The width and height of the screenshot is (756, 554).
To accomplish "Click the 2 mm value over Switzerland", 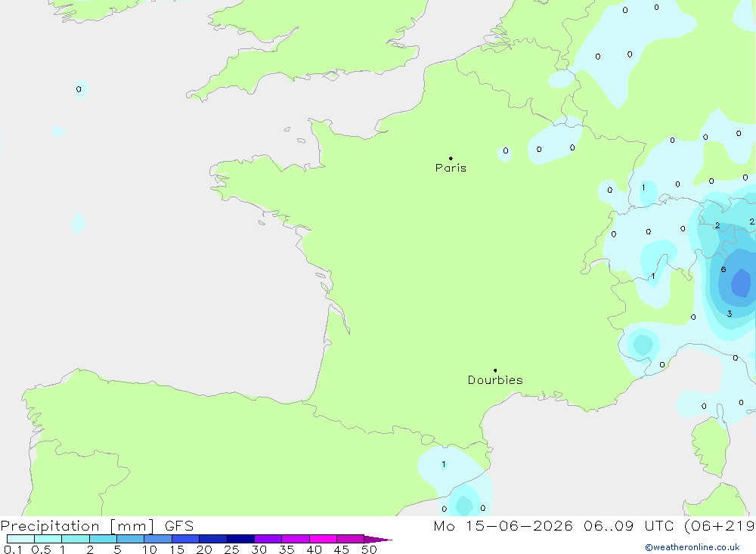I will point(717,225).
